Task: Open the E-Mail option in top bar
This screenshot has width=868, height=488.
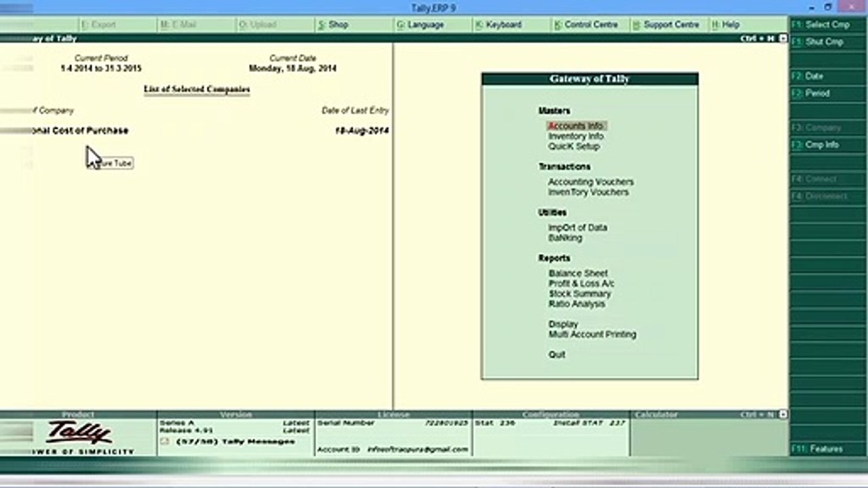Action: (x=197, y=24)
